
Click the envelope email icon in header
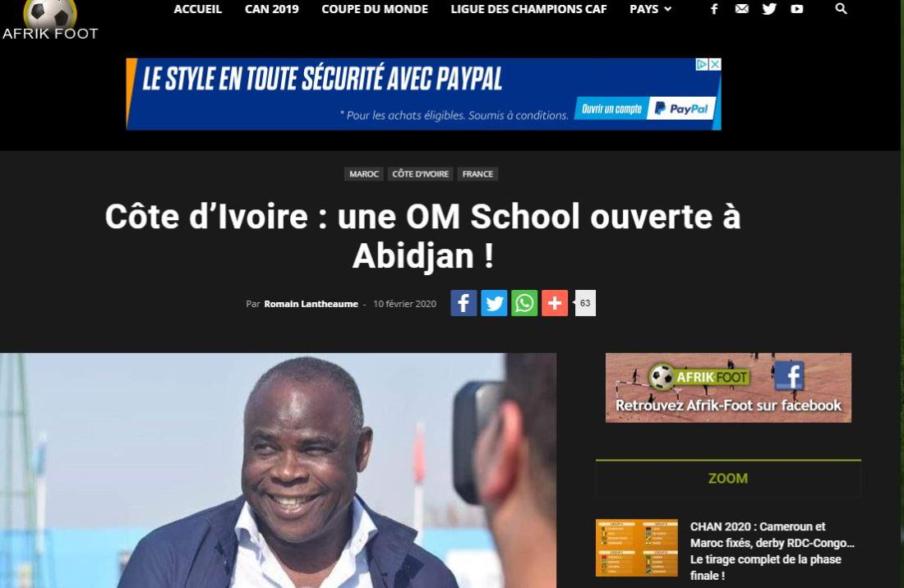(x=742, y=9)
